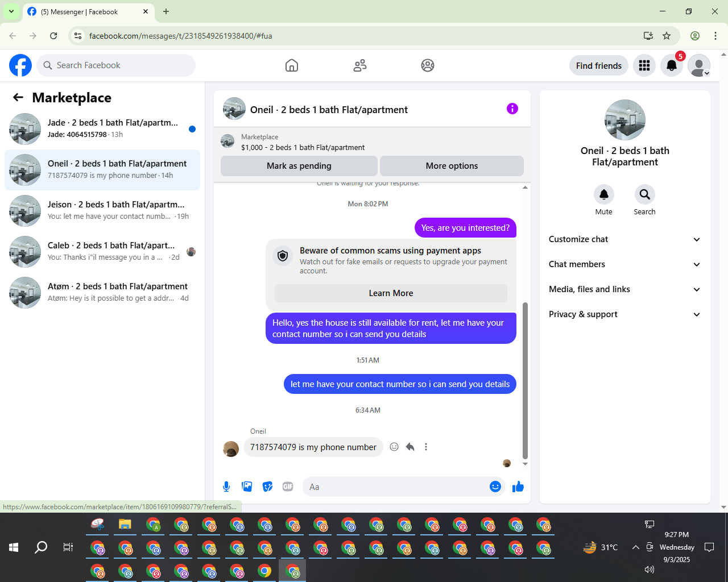728x582 pixels.
Task: Open weather widget showing 31°C
Action: click(601, 547)
